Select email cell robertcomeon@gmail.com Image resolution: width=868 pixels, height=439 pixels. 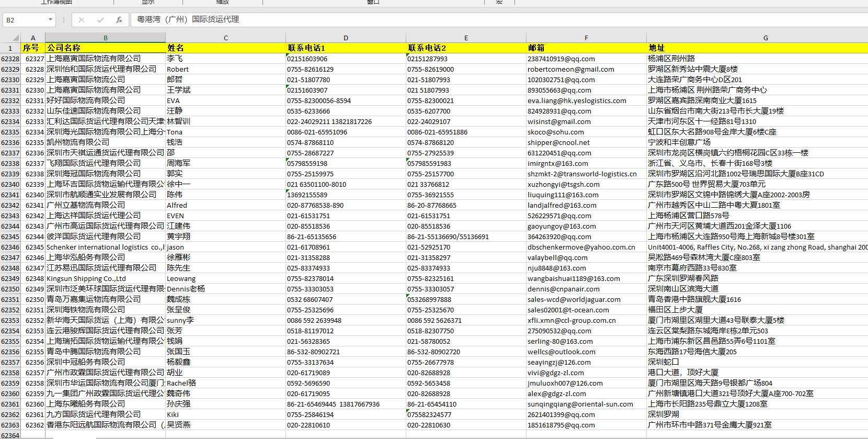point(586,69)
